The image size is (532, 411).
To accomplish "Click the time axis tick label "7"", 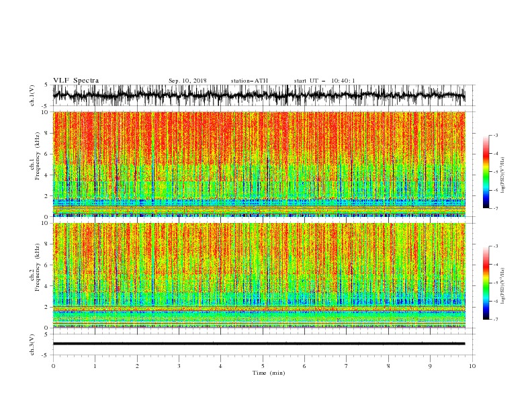I will coord(347,366).
